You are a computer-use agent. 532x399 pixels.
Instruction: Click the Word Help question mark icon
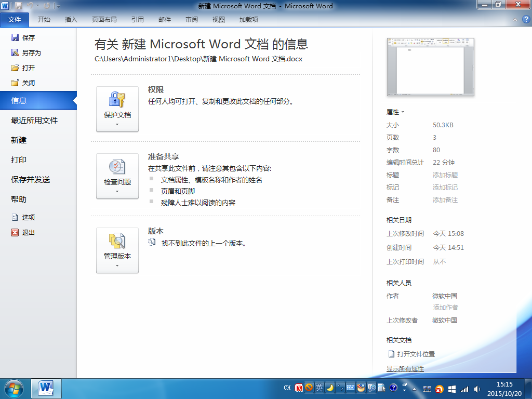point(526,19)
